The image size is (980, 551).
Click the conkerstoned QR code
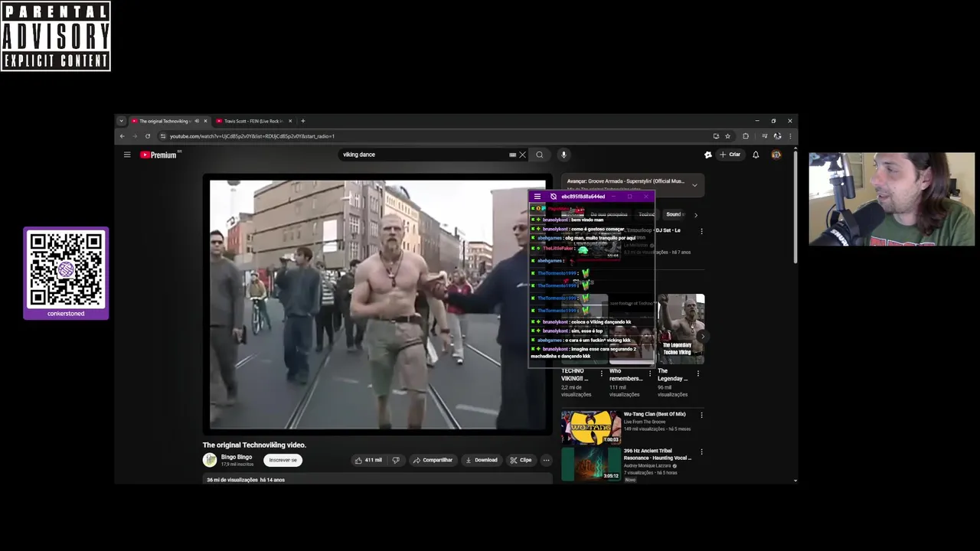point(66,269)
